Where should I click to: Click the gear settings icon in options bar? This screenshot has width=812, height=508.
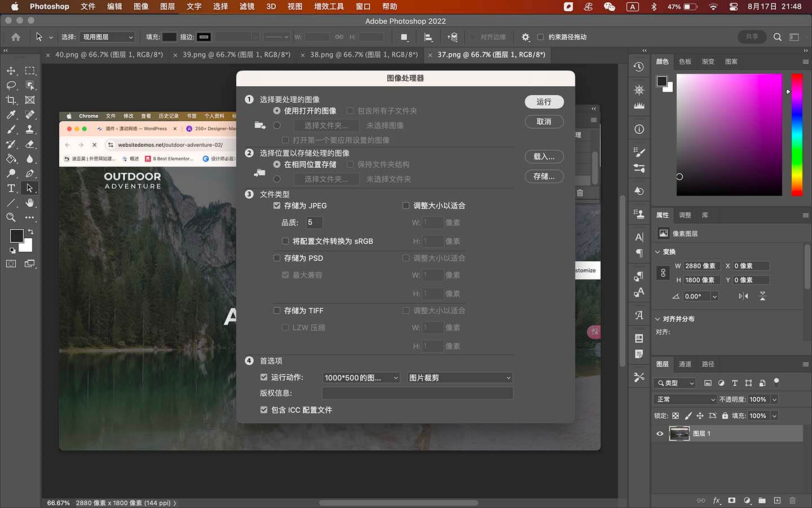coord(526,37)
